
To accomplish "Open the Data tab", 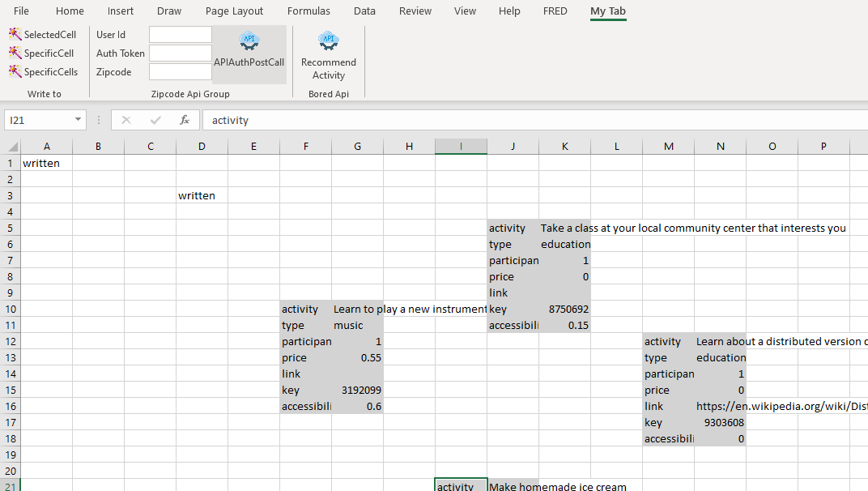I will (364, 11).
